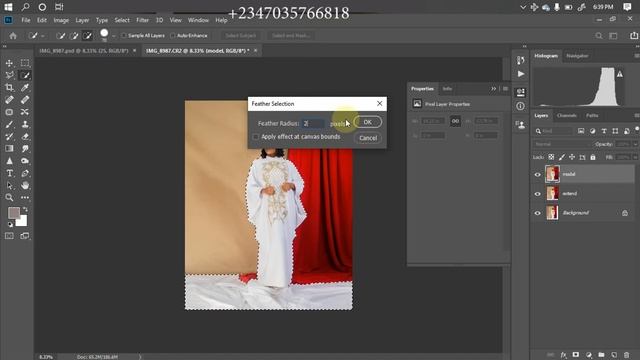Image resolution: width=640 pixels, height=360 pixels.
Task: Click the Select and Mask button
Action: tap(291, 36)
